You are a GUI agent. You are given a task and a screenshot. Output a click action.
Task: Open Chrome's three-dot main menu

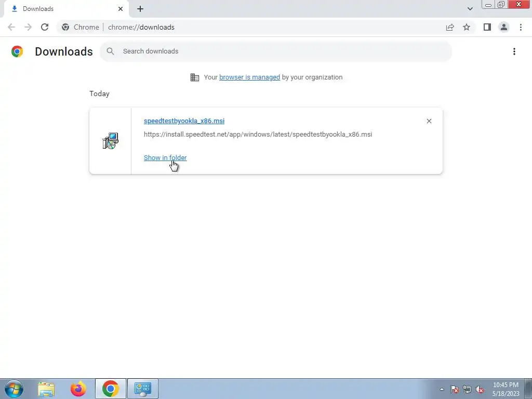(521, 27)
